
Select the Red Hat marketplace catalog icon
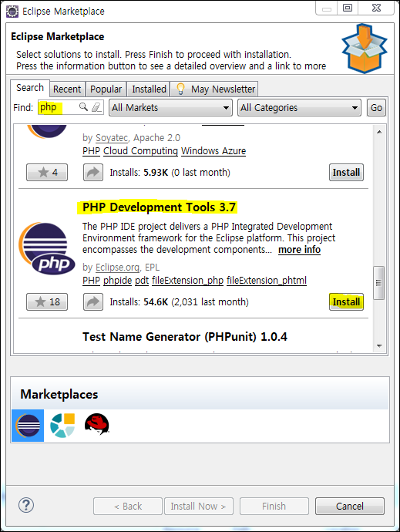point(96,425)
